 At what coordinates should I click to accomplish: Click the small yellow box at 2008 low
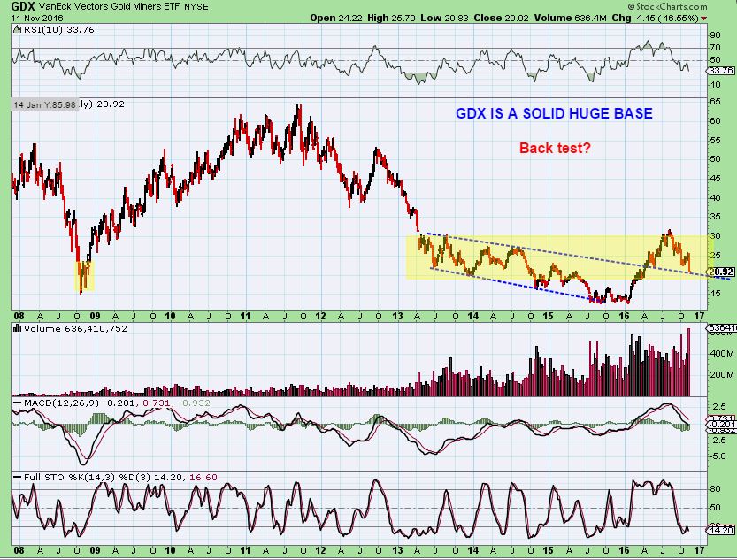coord(85,275)
